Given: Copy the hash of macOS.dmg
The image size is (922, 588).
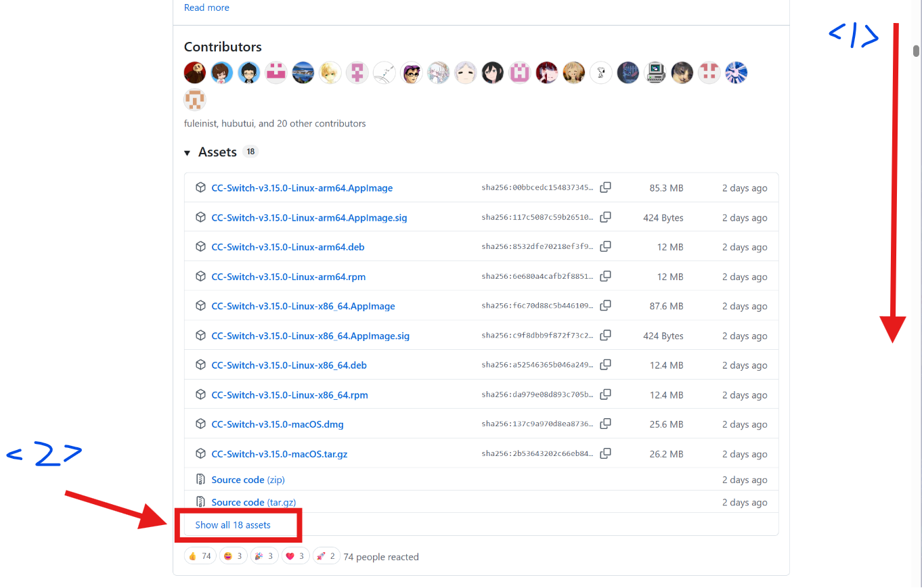Looking at the screenshot, I should click(x=605, y=424).
